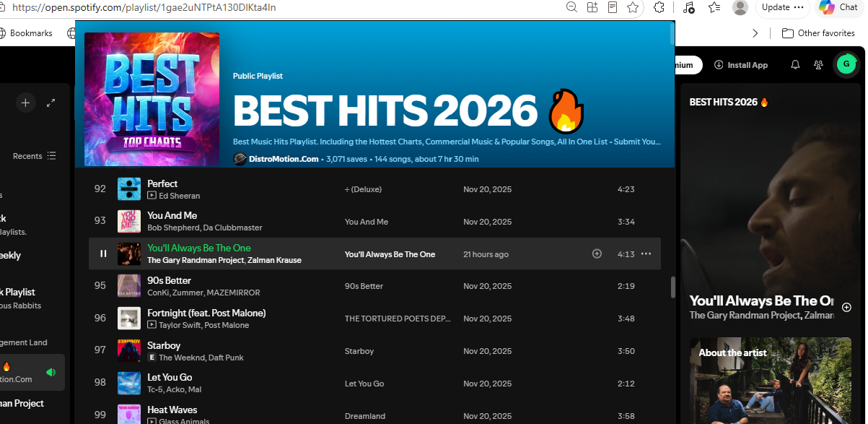The height and width of the screenshot is (424, 868).
Task: Pause You'll Always Be The One track
Action: pyautogui.click(x=103, y=254)
